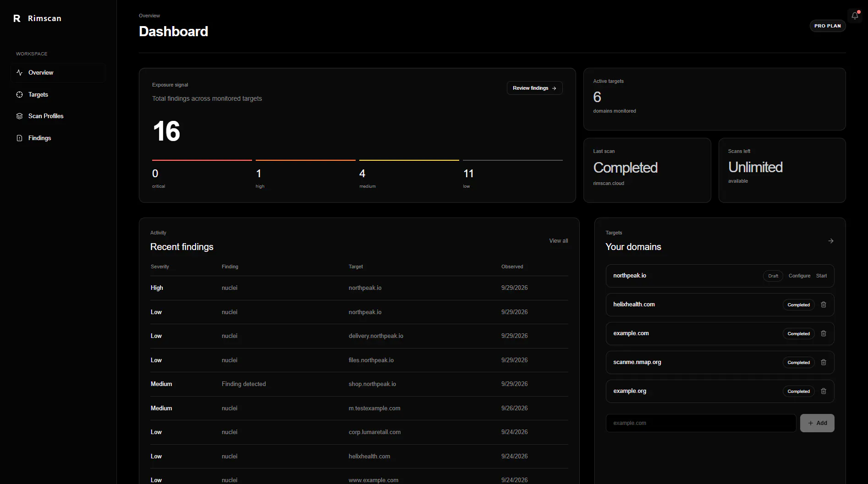Screen dimensions: 868x484
Task: Open Scan Profiles in the sidebar
Action: [58, 116]
